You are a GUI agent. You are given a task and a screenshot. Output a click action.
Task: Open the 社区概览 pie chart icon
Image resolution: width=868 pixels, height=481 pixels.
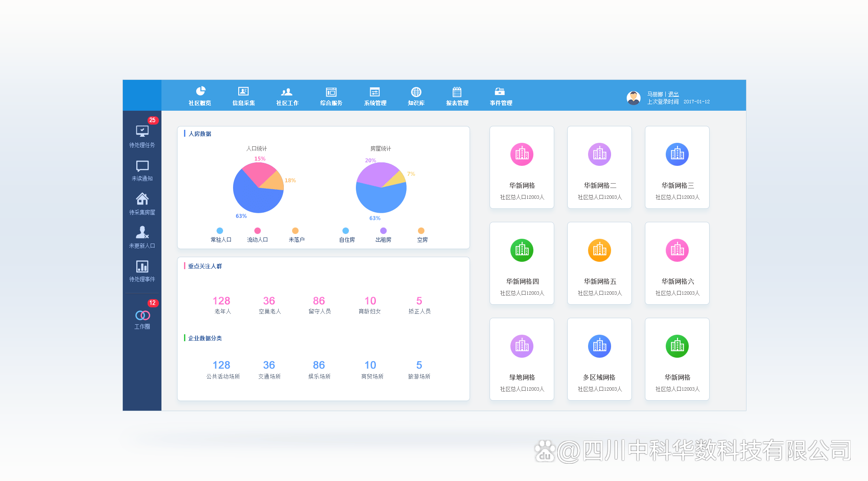click(201, 91)
